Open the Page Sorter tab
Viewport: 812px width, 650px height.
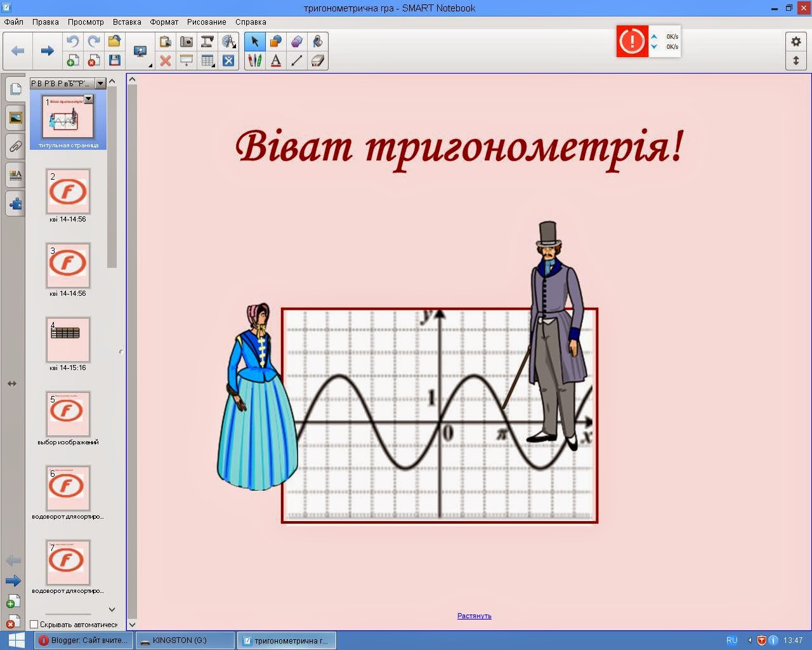pyautogui.click(x=15, y=89)
